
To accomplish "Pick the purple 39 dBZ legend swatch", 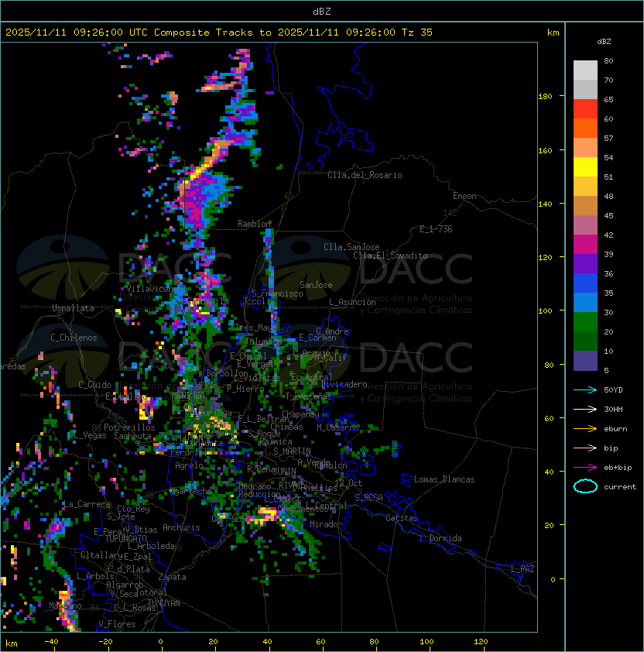I will (x=585, y=263).
